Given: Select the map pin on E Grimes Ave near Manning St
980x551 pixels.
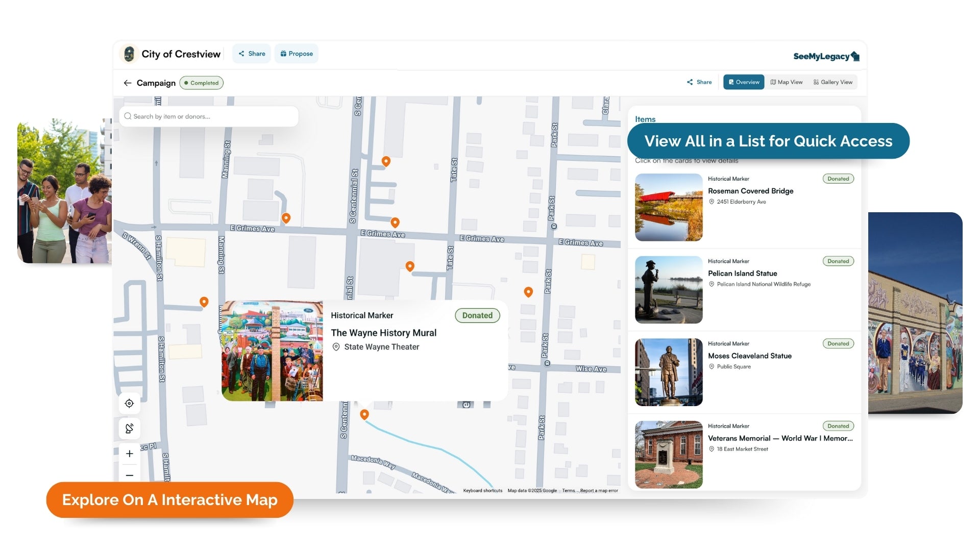Looking at the screenshot, I should (x=286, y=218).
